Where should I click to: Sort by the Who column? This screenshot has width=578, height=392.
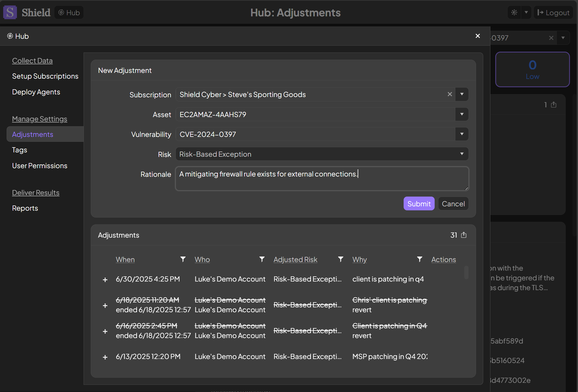point(202,259)
